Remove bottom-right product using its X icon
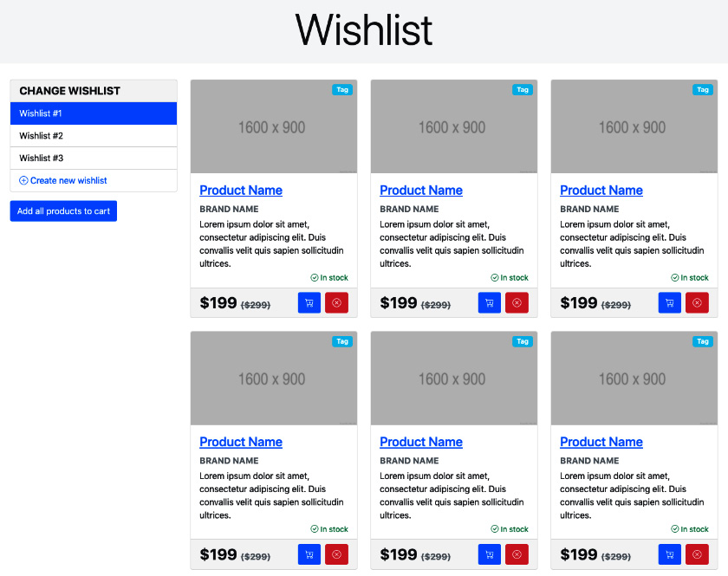728x576 pixels. (x=697, y=553)
